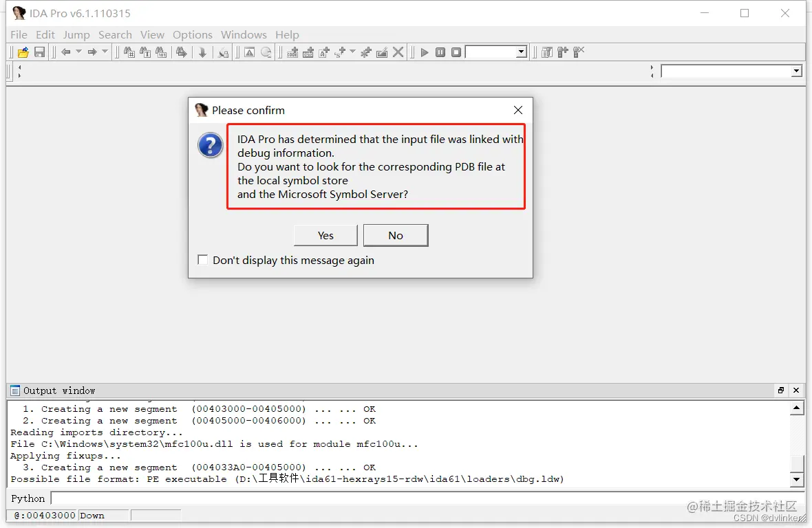Click the DATA plus icon
The width and height of the screenshot is (812, 528).
(308, 52)
